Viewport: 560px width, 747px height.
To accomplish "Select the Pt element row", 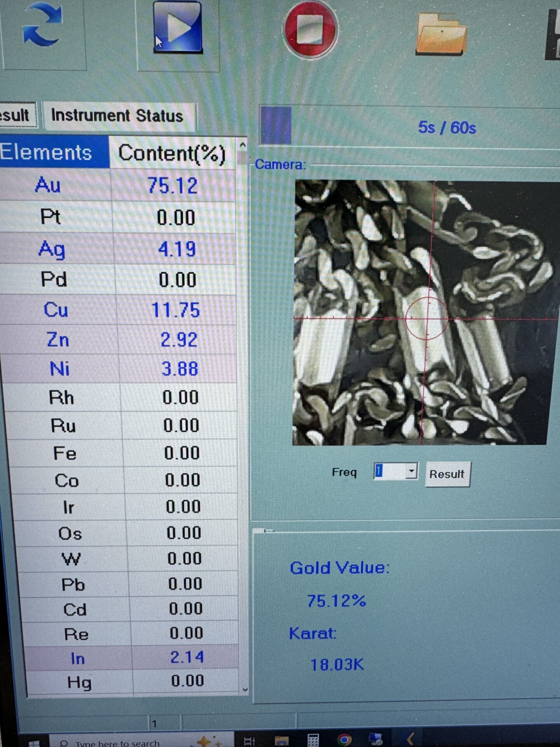I will point(117,217).
